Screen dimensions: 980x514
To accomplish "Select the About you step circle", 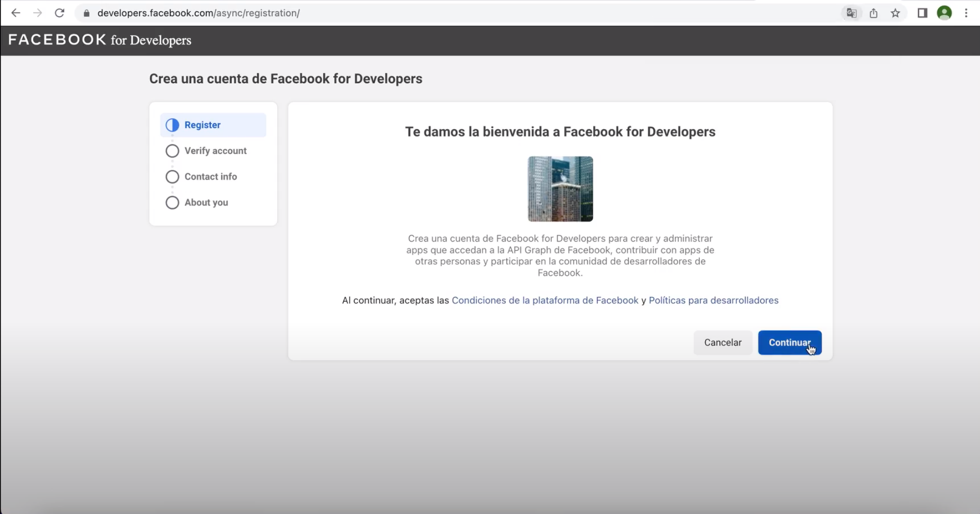I will (173, 202).
